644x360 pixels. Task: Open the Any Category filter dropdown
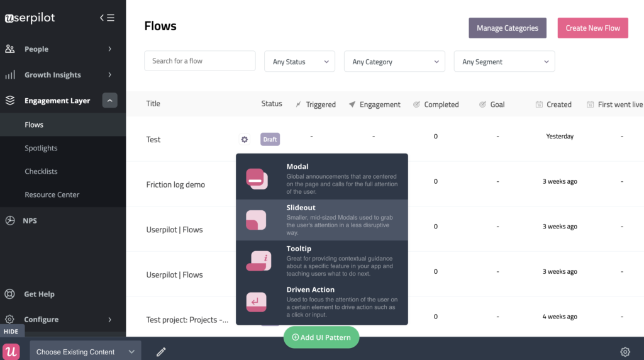[394, 62]
